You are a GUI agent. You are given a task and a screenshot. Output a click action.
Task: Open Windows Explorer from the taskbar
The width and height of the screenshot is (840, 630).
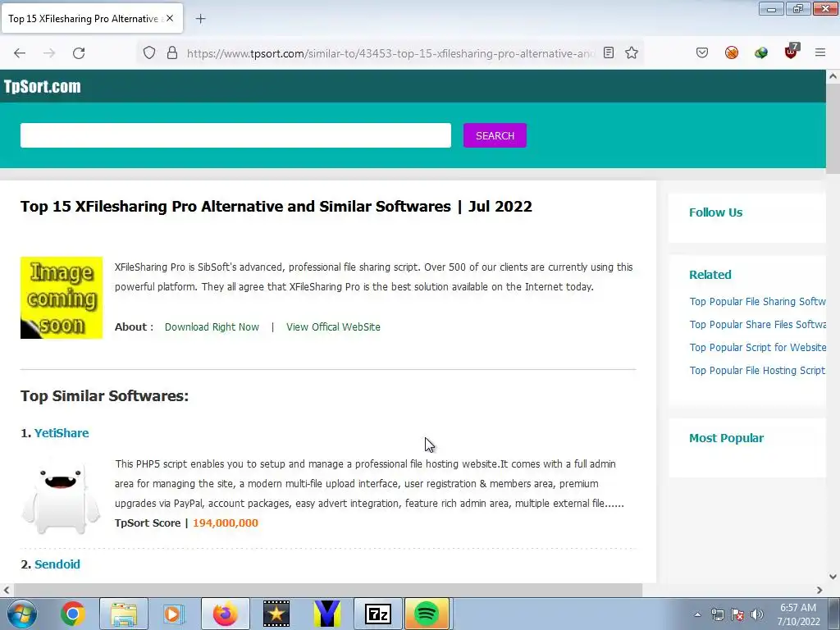click(124, 614)
